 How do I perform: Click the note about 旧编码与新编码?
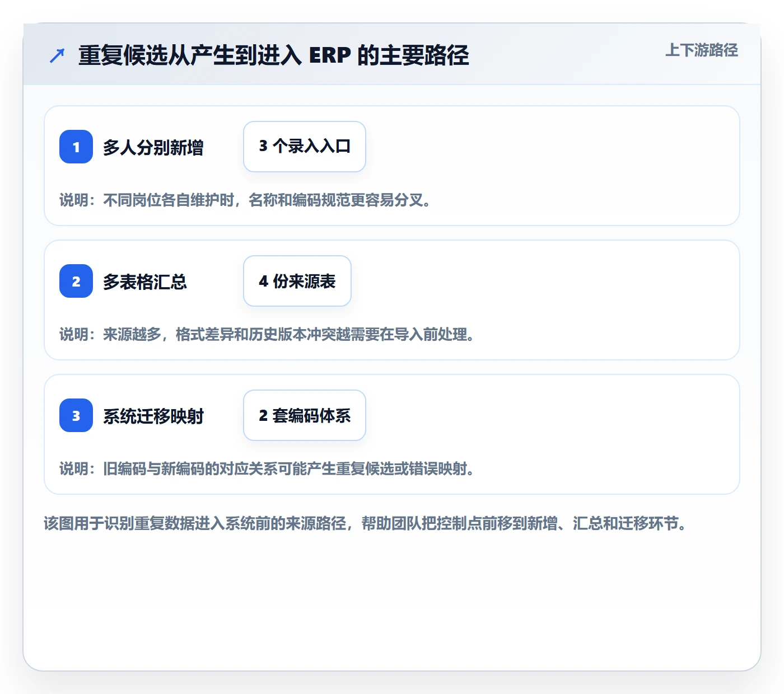[267, 468]
